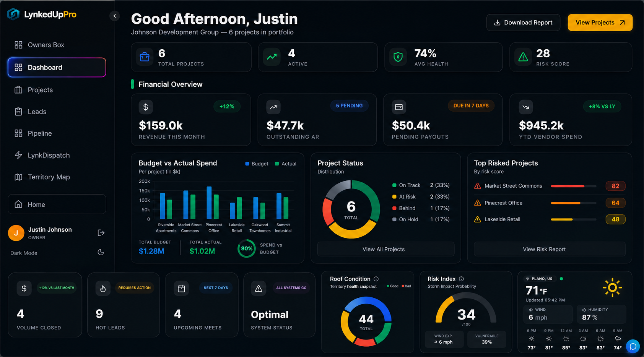Click the risk score 82 badge
The height and width of the screenshot is (357, 644).
point(615,186)
